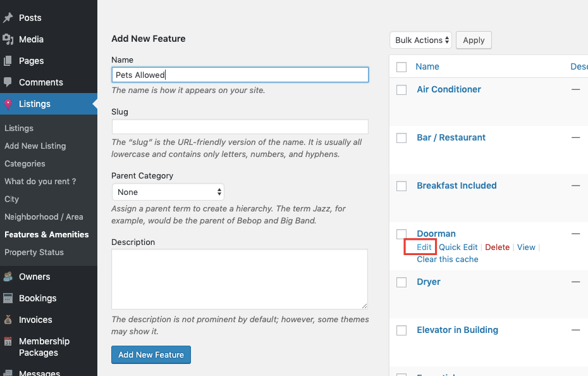Click the Quick Edit link for Doorman
Viewport: 588px width, 376px height.
(x=458, y=247)
